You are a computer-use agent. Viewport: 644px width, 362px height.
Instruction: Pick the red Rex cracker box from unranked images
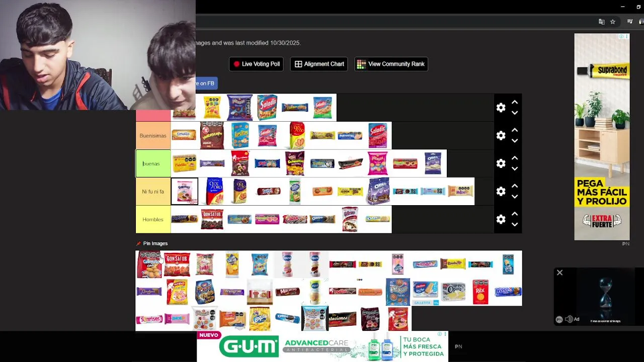tap(480, 292)
